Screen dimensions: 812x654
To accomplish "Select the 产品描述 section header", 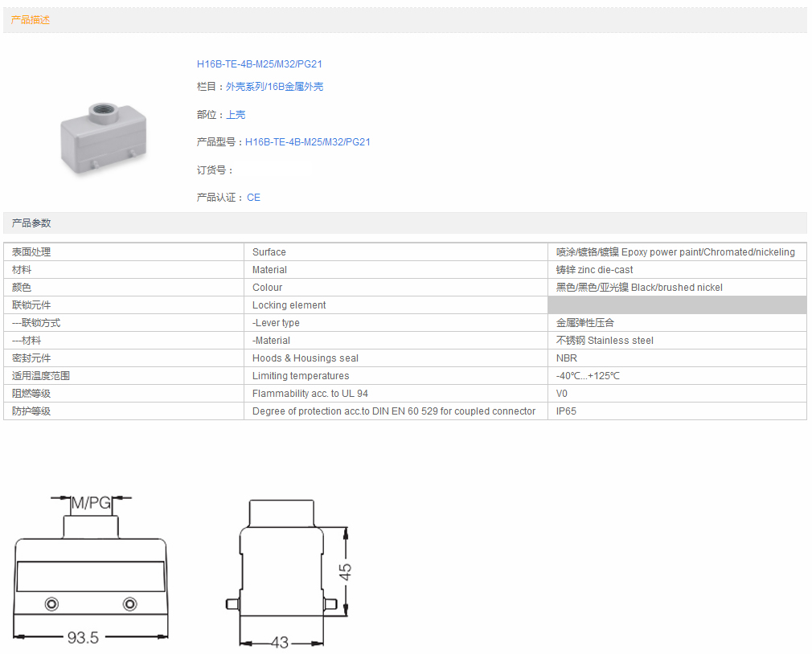I will (31, 20).
